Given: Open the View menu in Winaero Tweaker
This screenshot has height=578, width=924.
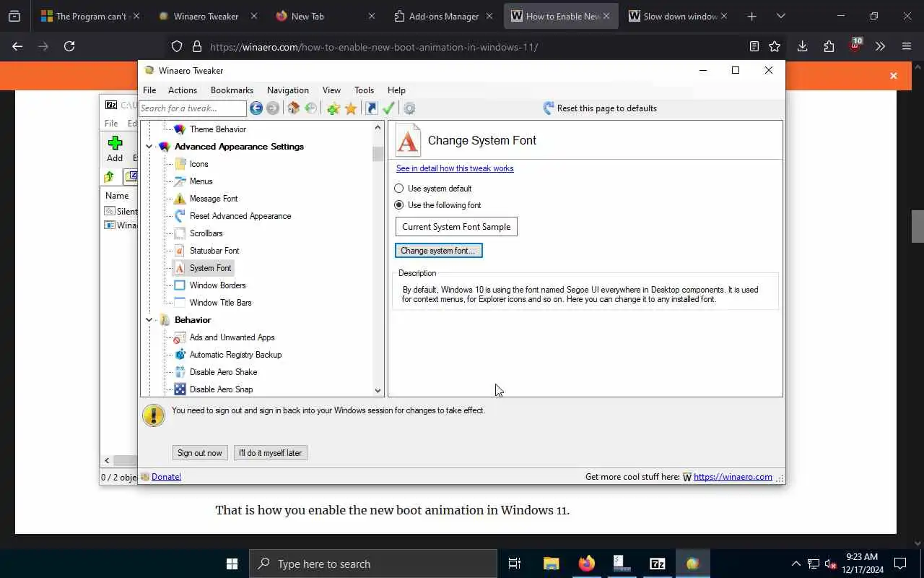Looking at the screenshot, I should point(331,90).
